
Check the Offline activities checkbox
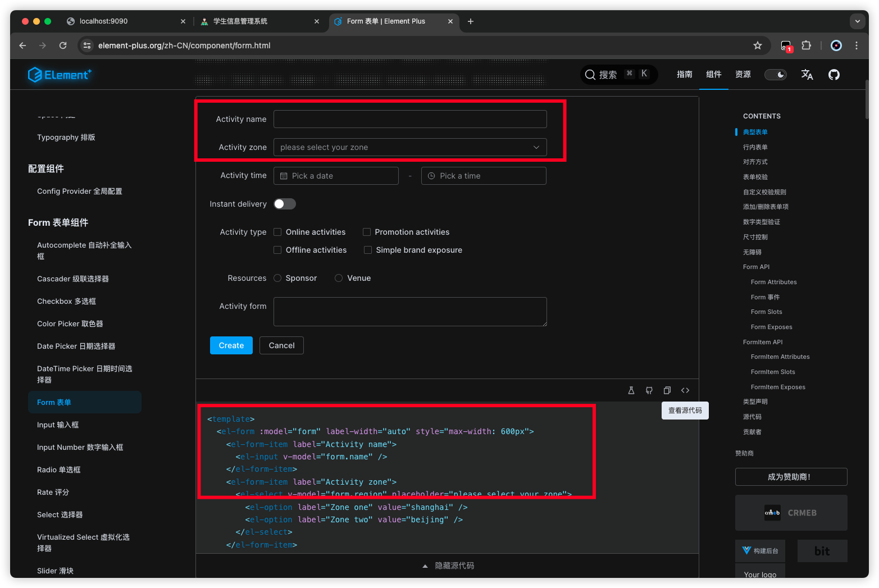pos(277,250)
